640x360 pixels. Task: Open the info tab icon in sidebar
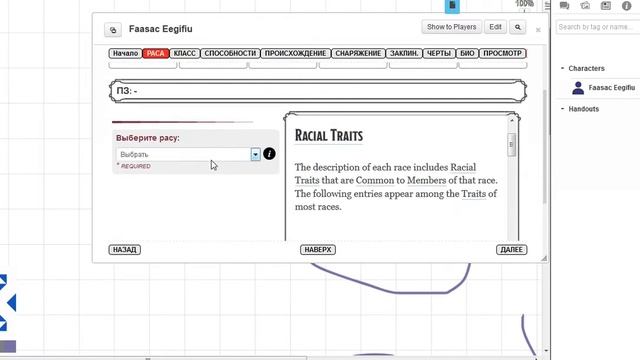point(627,5)
